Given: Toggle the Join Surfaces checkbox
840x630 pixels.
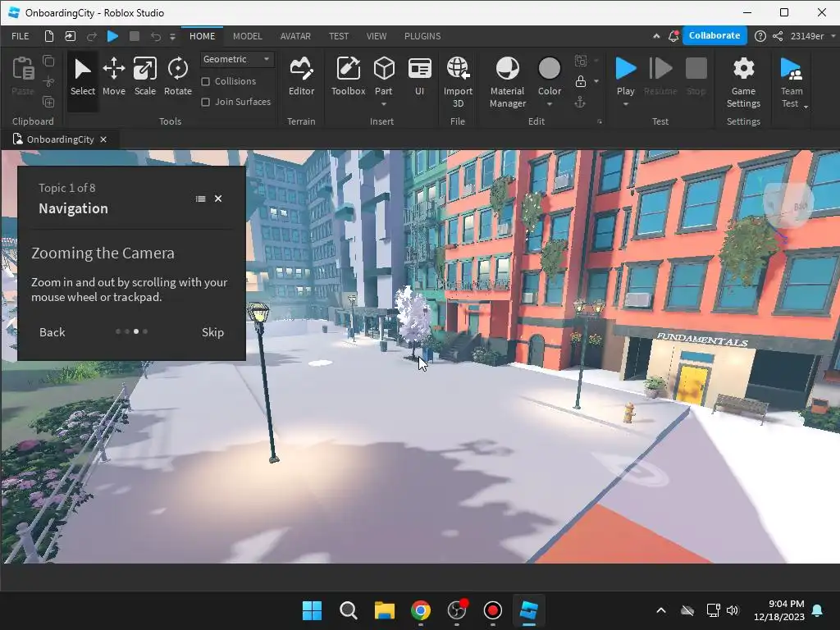Looking at the screenshot, I should pos(206,102).
